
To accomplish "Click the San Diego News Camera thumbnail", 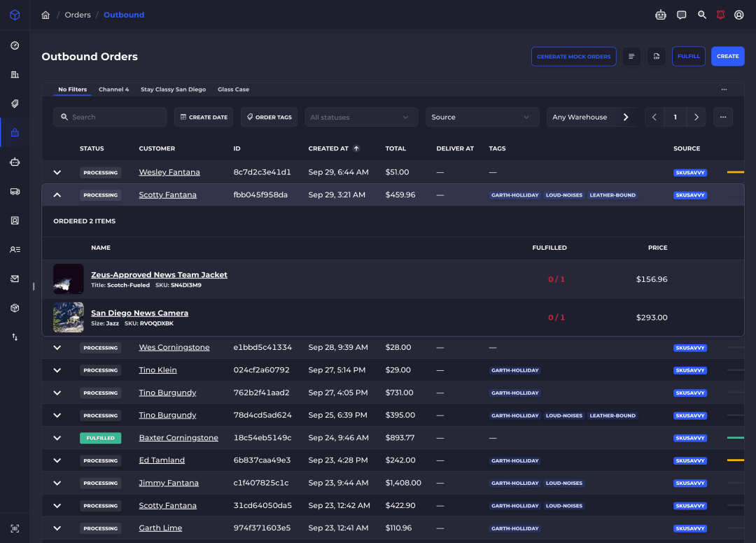I will 69,318.
